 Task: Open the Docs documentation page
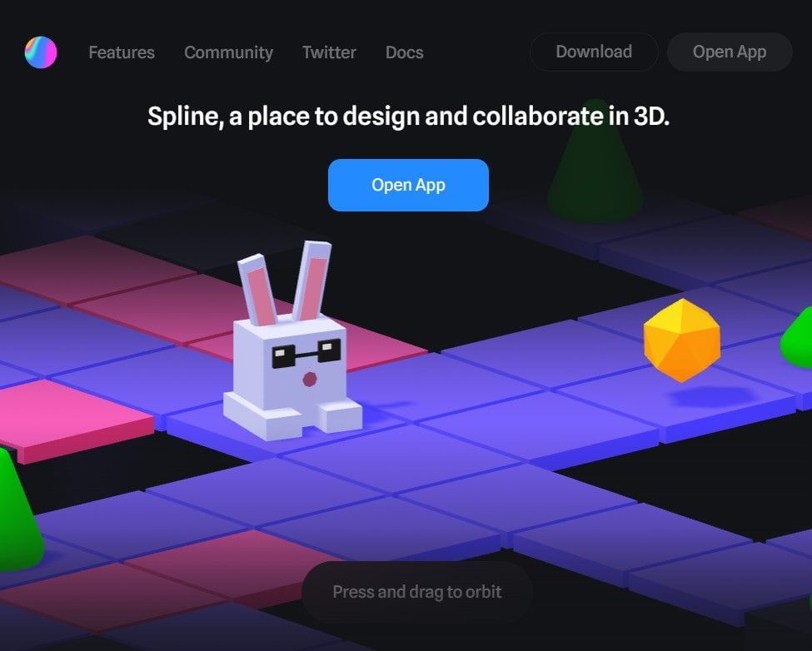[x=404, y=52]
